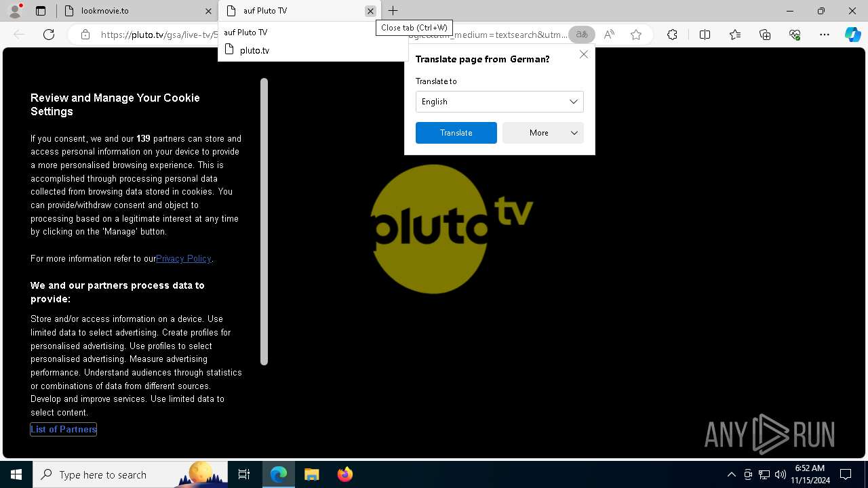Close the translate popup
This screenshot has height=488, width=868.
584,54
